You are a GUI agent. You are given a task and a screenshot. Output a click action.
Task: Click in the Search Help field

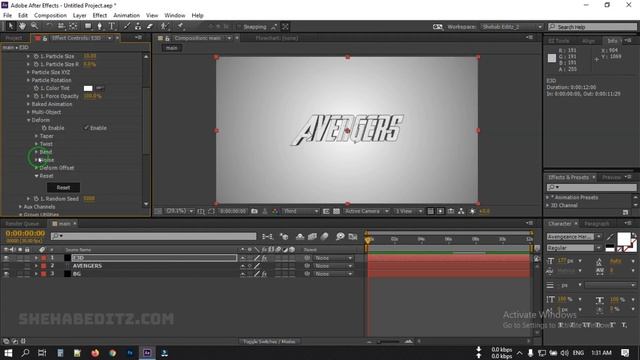click(x=592, y=27)
